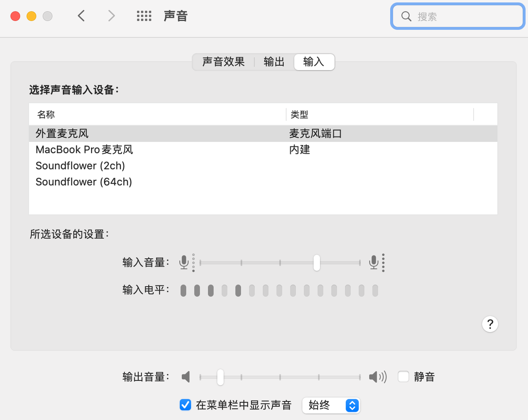Go back with the left chevron

click(81, 16)
